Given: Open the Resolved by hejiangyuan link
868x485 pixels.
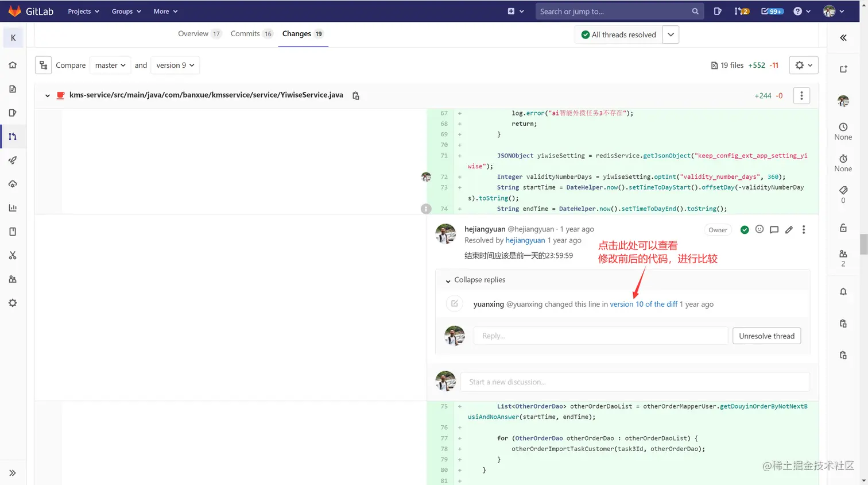Looking at the screenshot, I should (x=525, y=241).
